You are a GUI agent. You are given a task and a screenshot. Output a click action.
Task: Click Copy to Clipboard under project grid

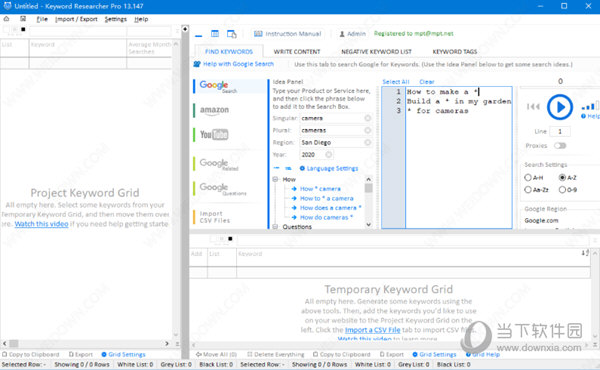coord(31,354)
